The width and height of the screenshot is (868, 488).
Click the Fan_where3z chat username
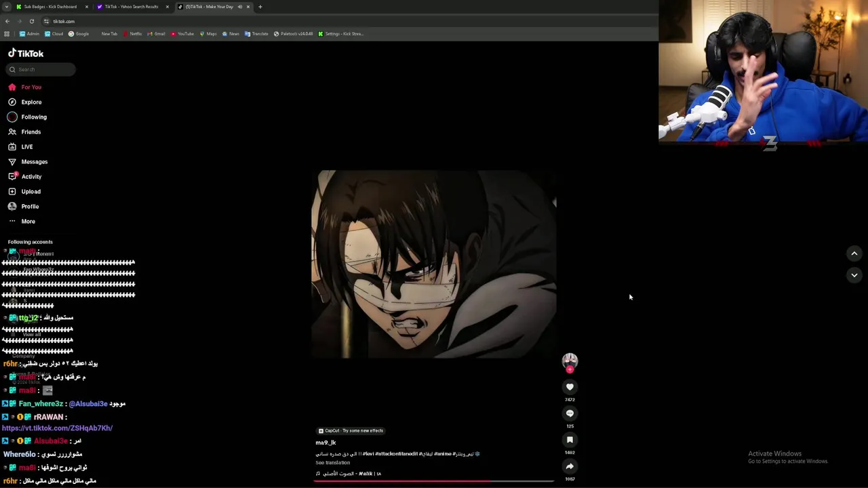click(x=41, y=404)
